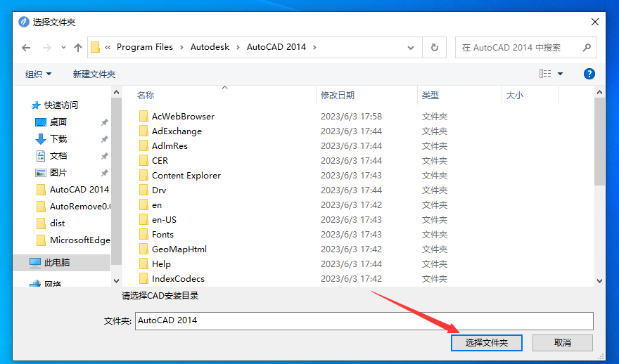
Task: Click 新建文件夹 to create new folder
Action: coord(94,74)
